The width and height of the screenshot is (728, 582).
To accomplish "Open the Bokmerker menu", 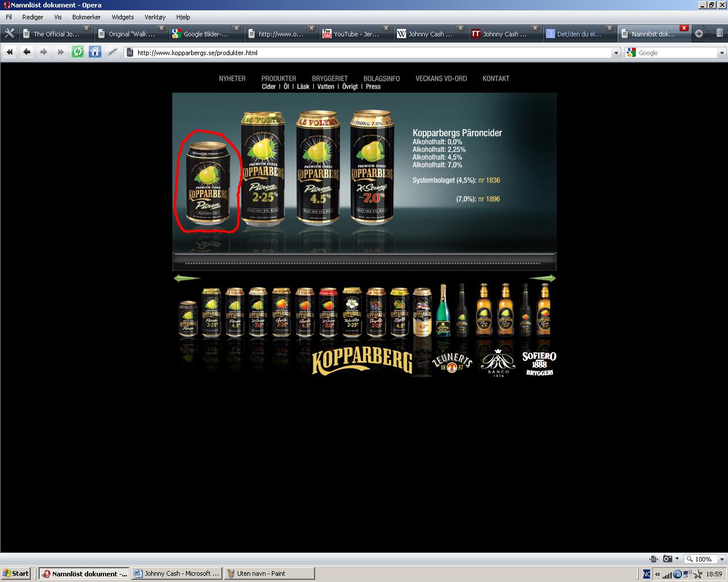I will click(86, 17).
